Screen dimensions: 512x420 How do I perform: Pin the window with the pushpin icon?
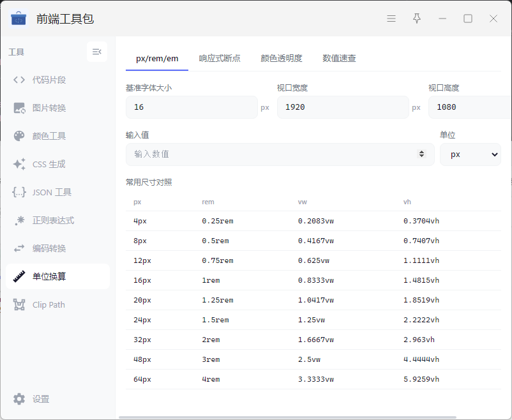417,19
